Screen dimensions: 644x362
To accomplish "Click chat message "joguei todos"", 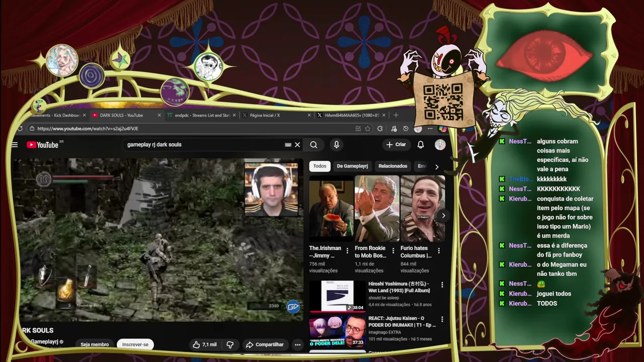I will pyautogui.click(x=554, y=294).
